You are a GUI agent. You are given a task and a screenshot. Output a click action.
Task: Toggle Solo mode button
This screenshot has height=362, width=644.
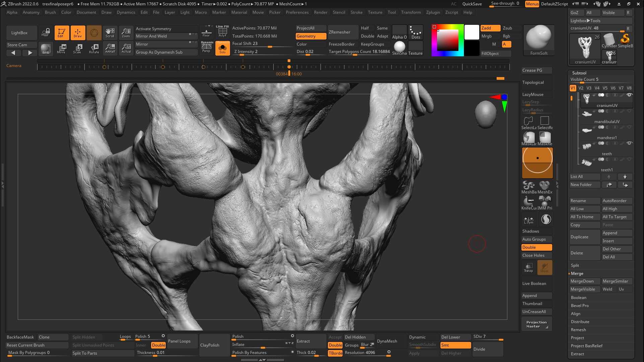tap(222, 49)
